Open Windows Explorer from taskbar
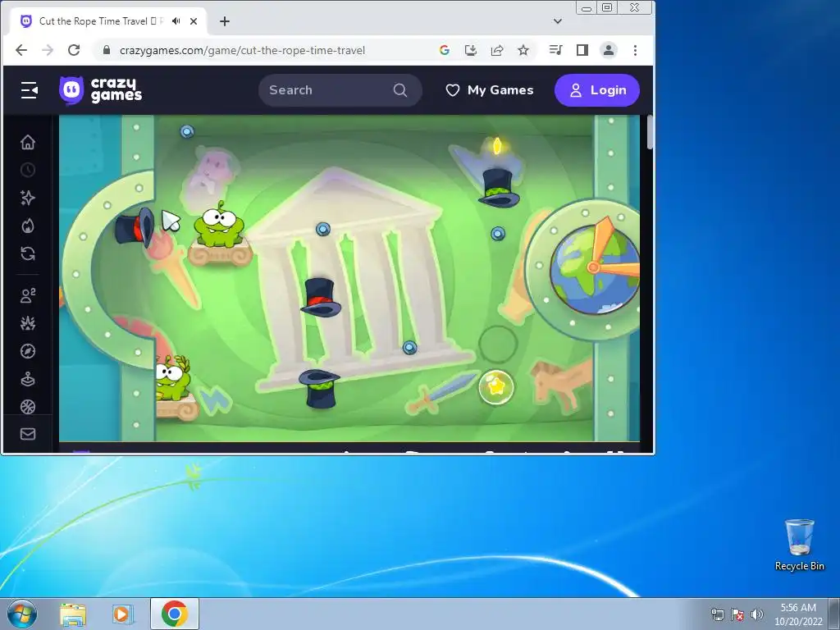Image resolution: width=840 pixels, height=630 pixels. (73, 614)
